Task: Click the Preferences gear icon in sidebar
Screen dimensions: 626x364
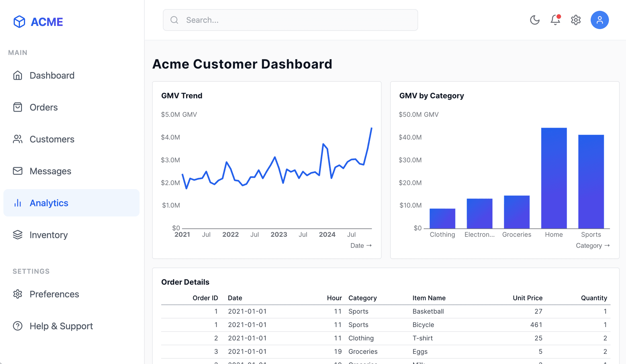Action: click(x=18, y=294)
